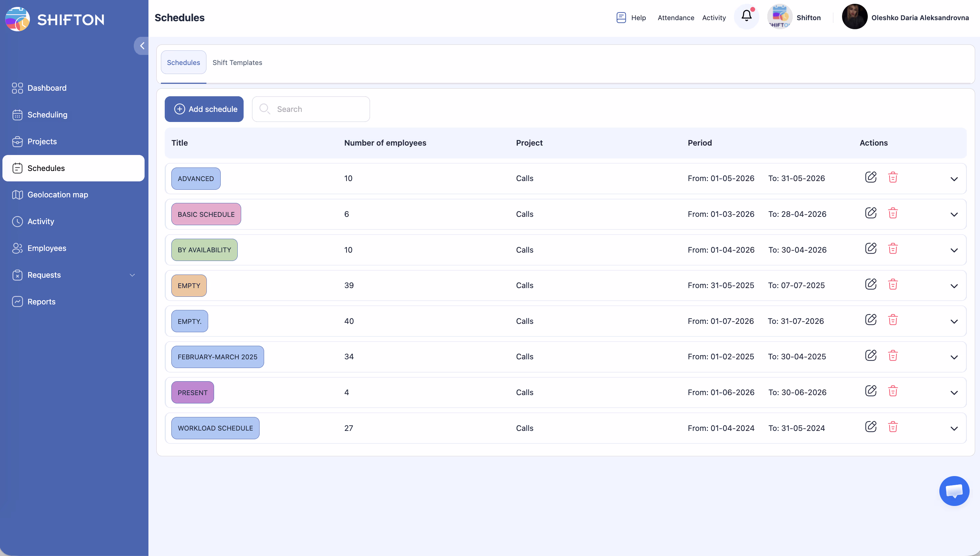Delete the PRESENT schedule
The height and width of the screenshot is (556, 980).
(892, 391)
